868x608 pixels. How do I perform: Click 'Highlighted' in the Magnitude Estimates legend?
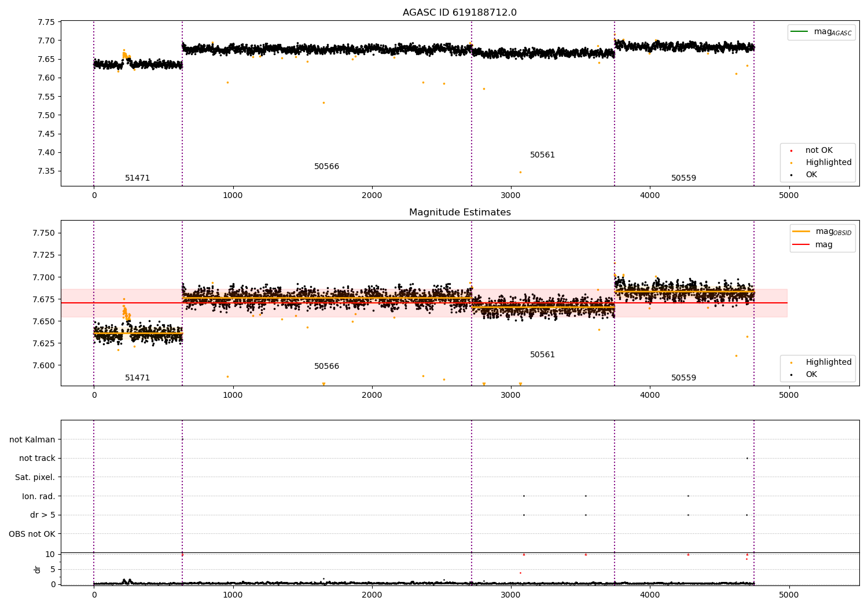829,362
